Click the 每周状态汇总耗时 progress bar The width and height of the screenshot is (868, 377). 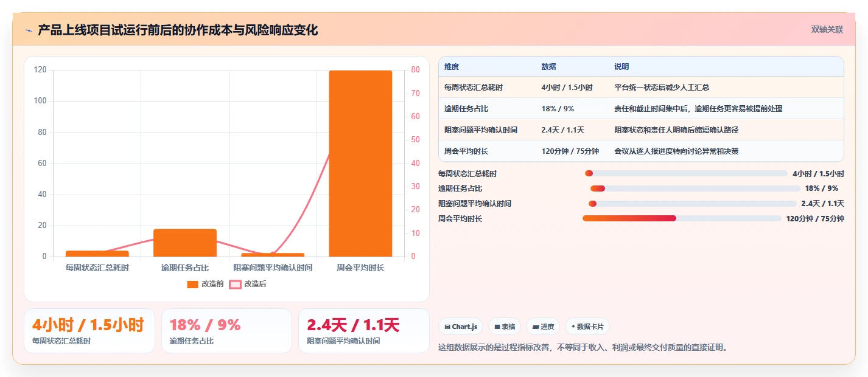coord(686,173)
